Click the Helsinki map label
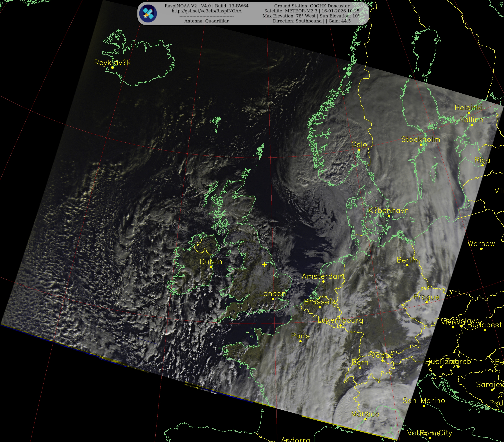Viewport: 504px width, 442px height. click(469, 108)
